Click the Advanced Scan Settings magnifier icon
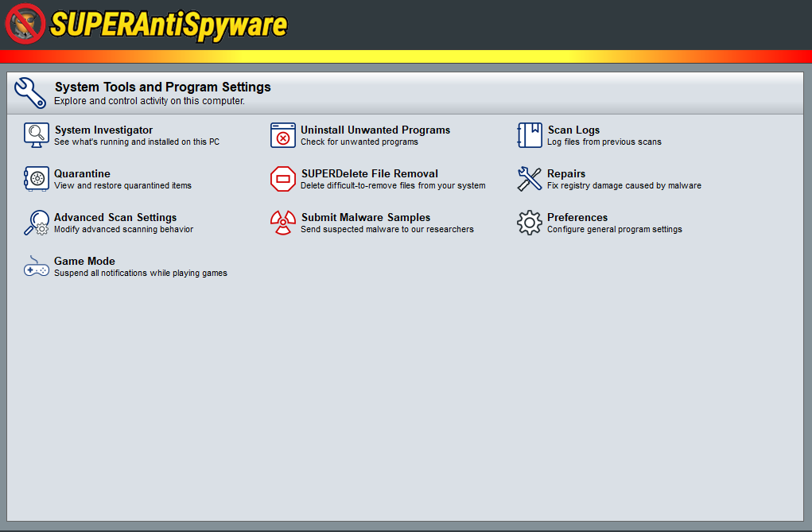 (x=37, y=223)
